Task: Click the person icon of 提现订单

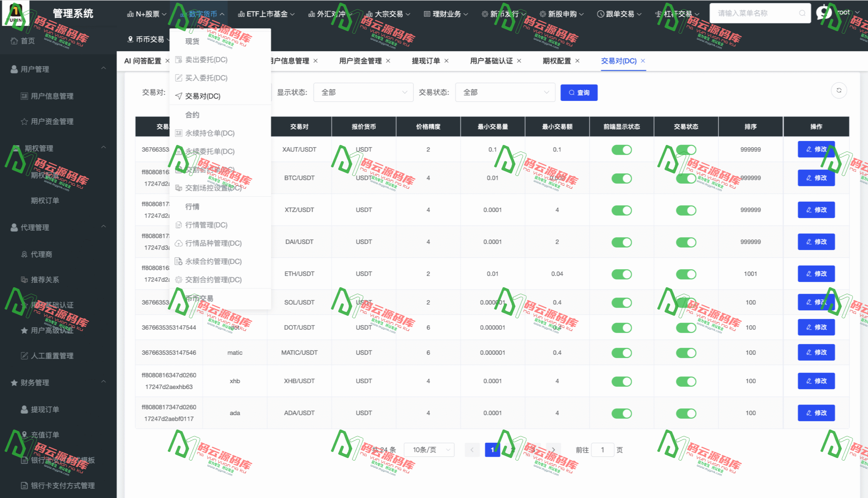Action: (x=24, y=410)
